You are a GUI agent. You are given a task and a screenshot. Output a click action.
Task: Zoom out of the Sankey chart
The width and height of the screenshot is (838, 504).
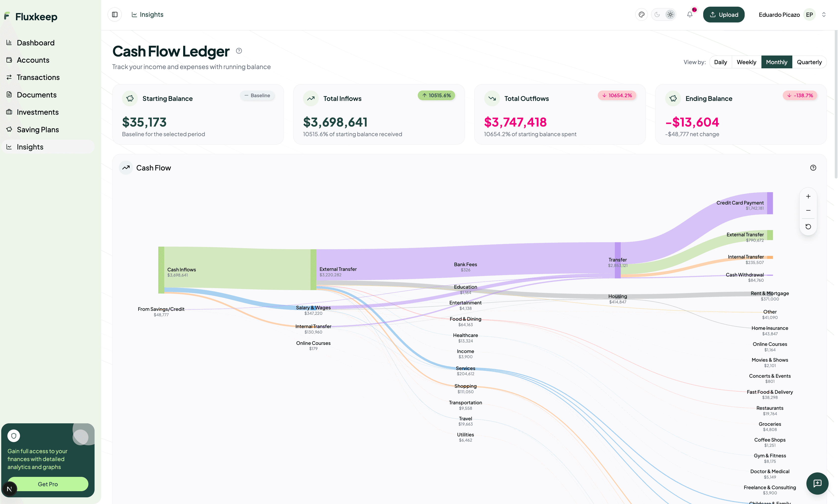tap(808, 210)
